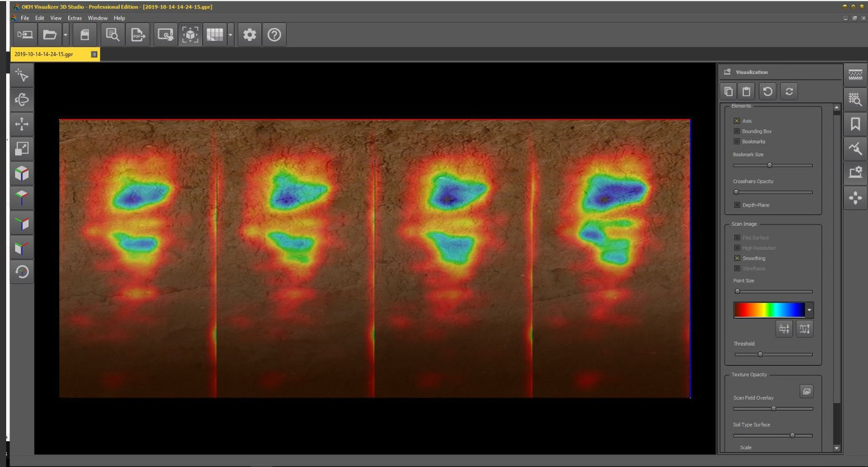Open the Extras menu

point(74,18)
